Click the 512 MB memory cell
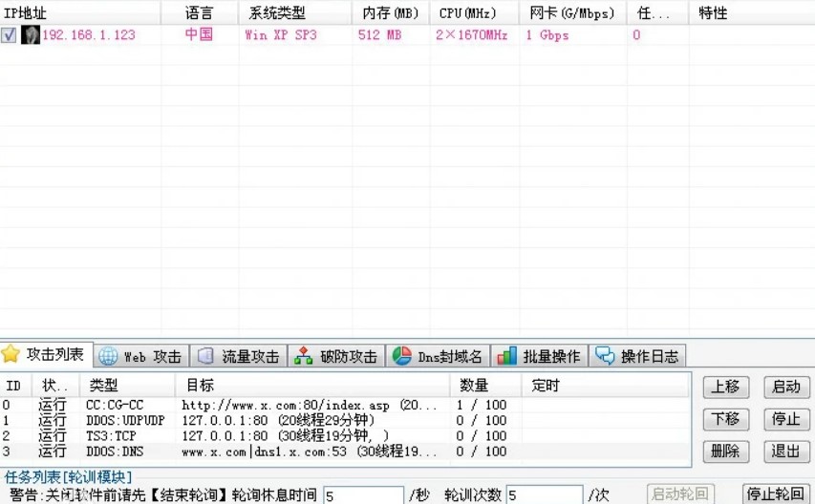Screen dimensions: 815x504 tap(379, 34)
